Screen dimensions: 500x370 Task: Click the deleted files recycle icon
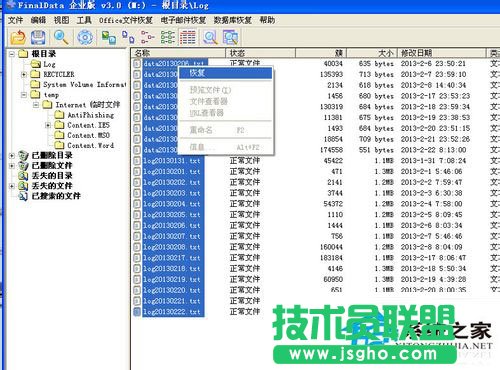tap(23, 165)
